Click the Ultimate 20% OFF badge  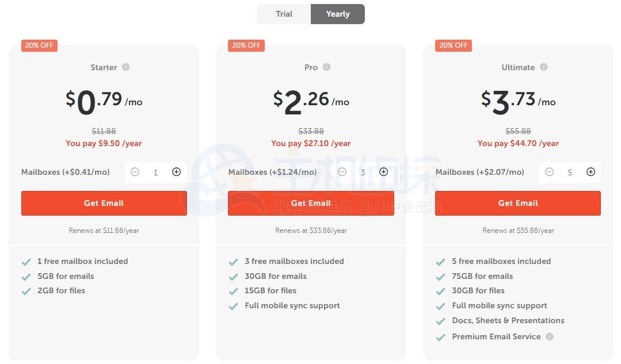454,45
